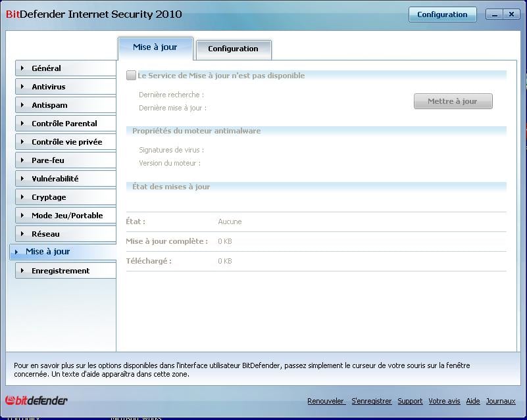Expand the Général section arrow
The height and width of the screenshot is (420, 527).
(x=22, y=68)
